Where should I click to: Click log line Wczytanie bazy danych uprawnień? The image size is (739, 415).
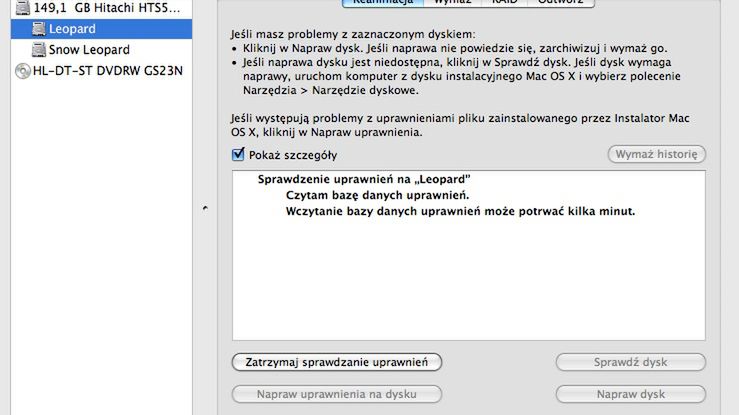click(460, 211)
